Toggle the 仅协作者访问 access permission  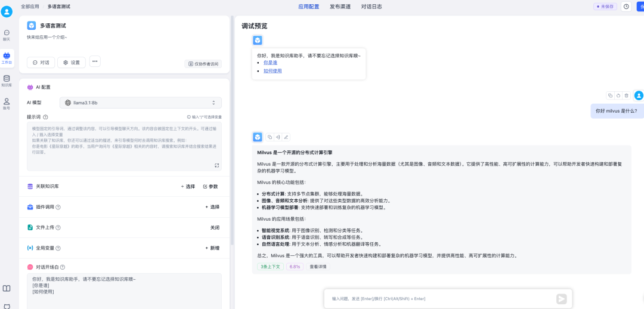pyautogui.click(x=204, y=64)
